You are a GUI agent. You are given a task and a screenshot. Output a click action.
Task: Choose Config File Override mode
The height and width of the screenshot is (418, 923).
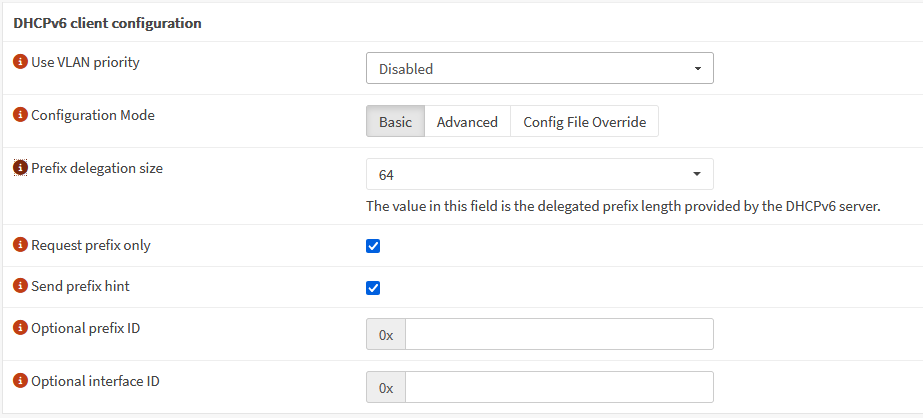point(584,122)
